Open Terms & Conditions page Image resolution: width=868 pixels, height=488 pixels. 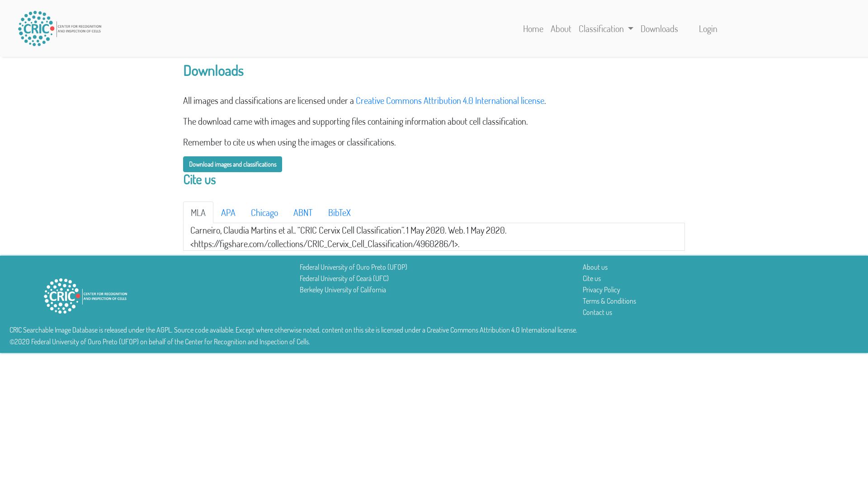point(609,301)
